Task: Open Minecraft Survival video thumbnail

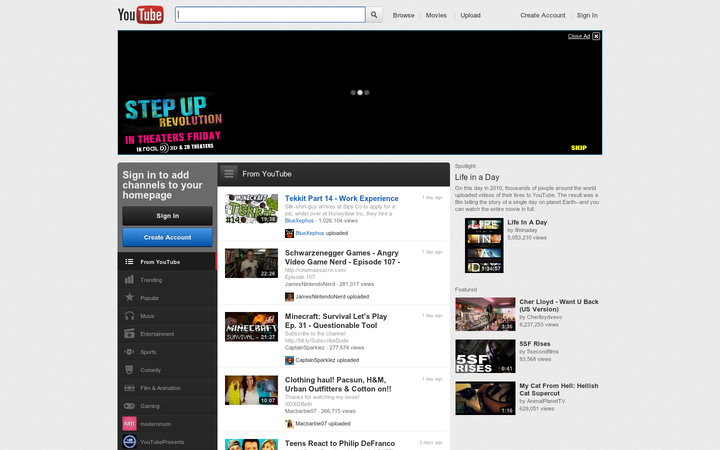Action: click(x=251, y=326)
